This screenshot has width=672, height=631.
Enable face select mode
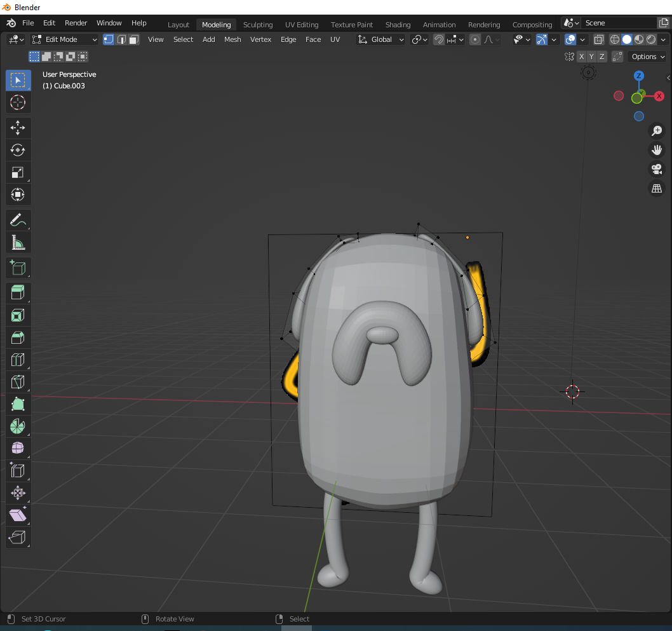pyautogui.click(x=134, y=39)
